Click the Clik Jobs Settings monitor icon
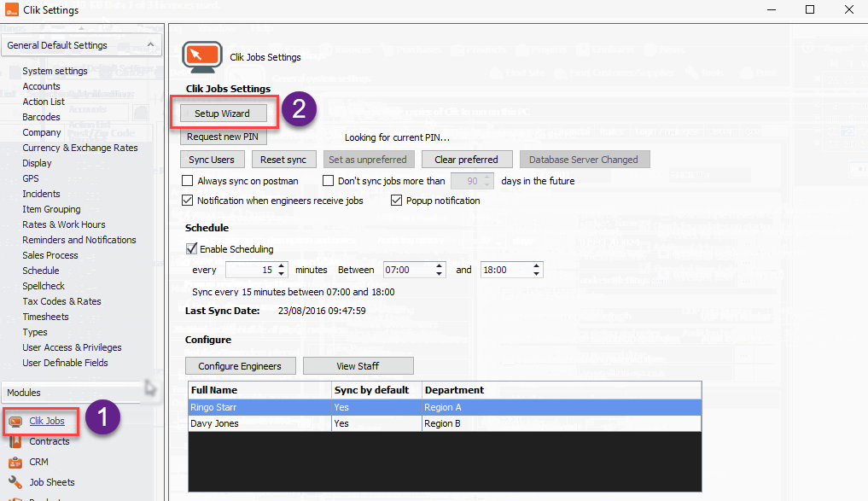This screenshot has width=868, height=501. click(x=202, y=56)
